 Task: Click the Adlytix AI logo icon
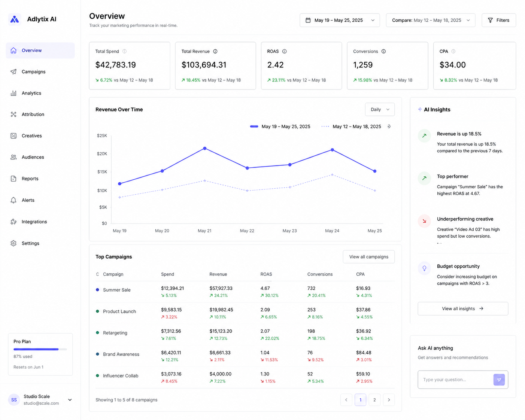pos(15,19)
